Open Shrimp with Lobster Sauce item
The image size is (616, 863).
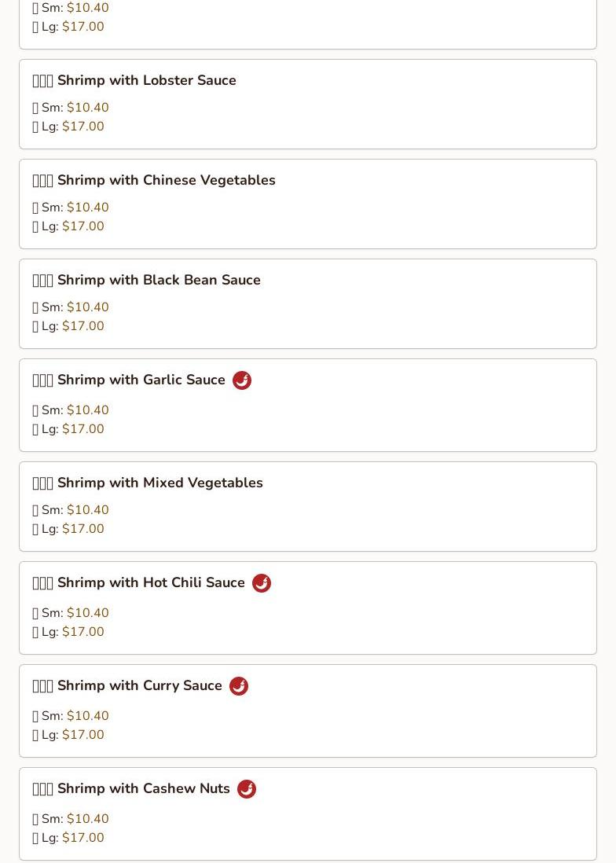coord(308,104)
